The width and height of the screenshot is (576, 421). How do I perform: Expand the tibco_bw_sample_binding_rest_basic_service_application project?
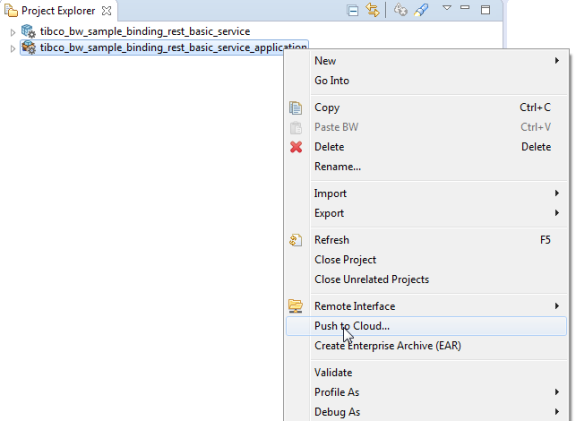[13, 48]
